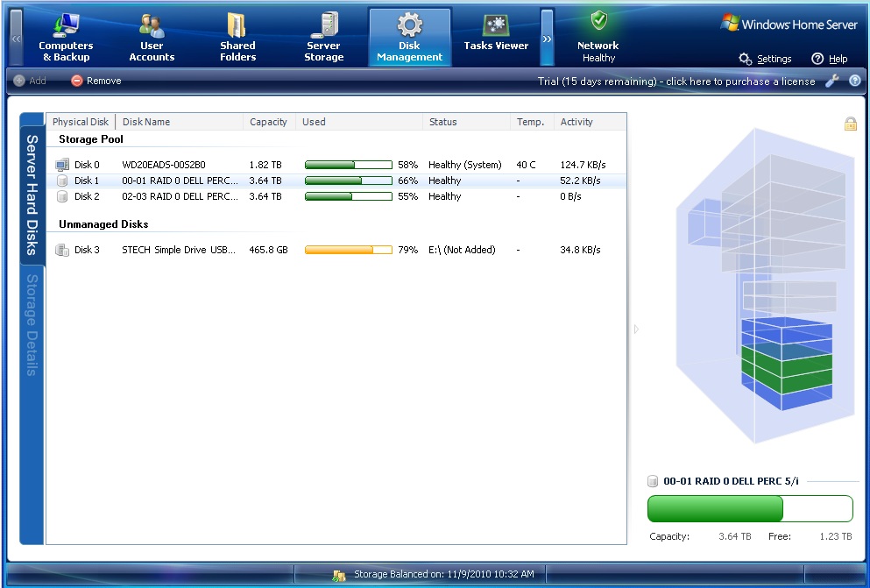Image resolution: width=870 pixels, height=588 pixels.
Task: Click the Disk 3 USB drive icon
Action: click(62, 250)
